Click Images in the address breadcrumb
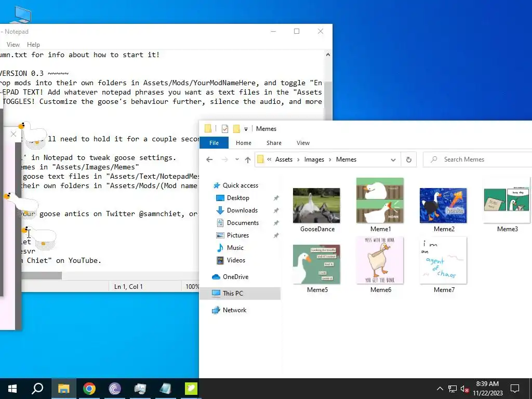This screenshot has height=399, width=532. click(x=314, y=159)
